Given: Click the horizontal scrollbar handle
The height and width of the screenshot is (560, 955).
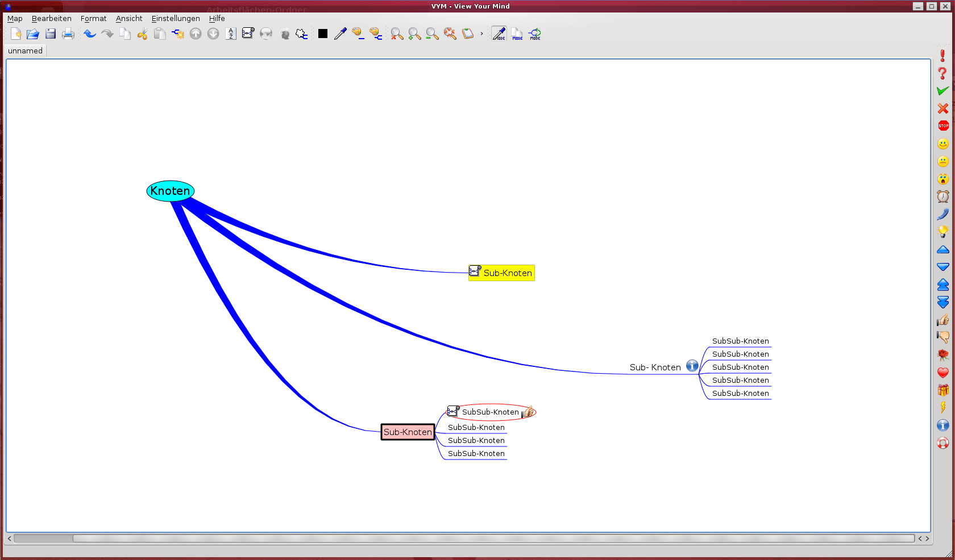Looking at the screenshot, I should pyautogui.click(x=43, y=538).
